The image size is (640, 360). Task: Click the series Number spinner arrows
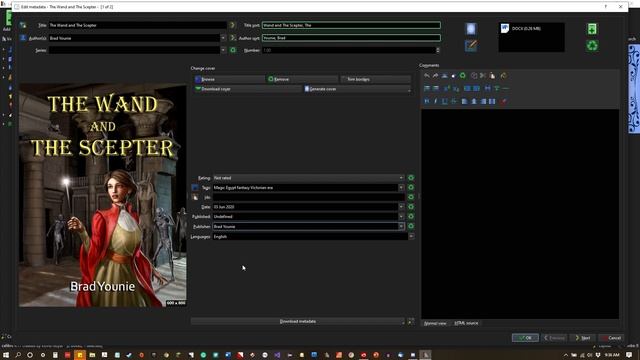[438, 50]
